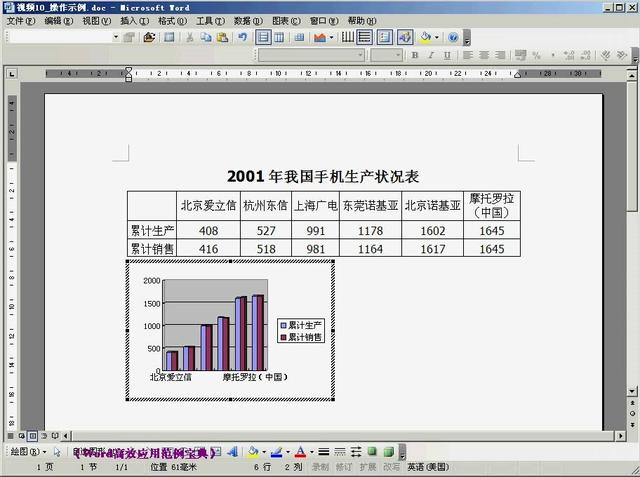640x477 pixels.
Task: Expand the top toolbar Fill Color arrow
Action: tap(437, 38)
